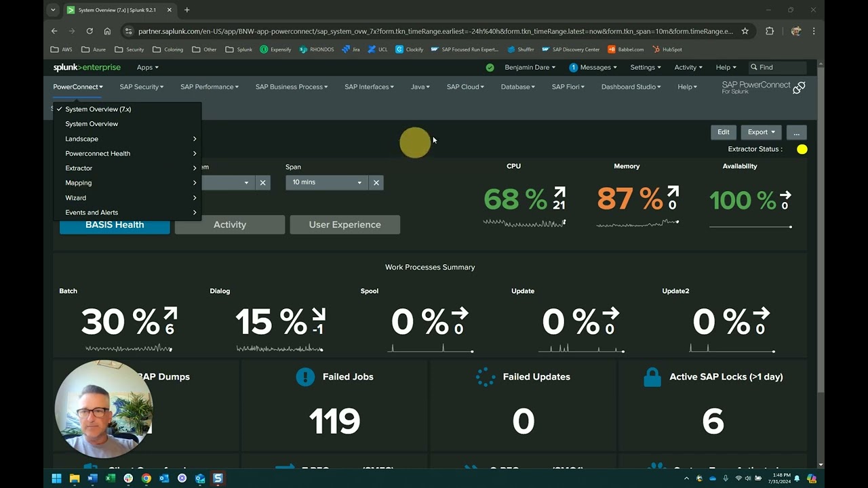Open the SAP Discovery Center bookmark

click(571, 49)
